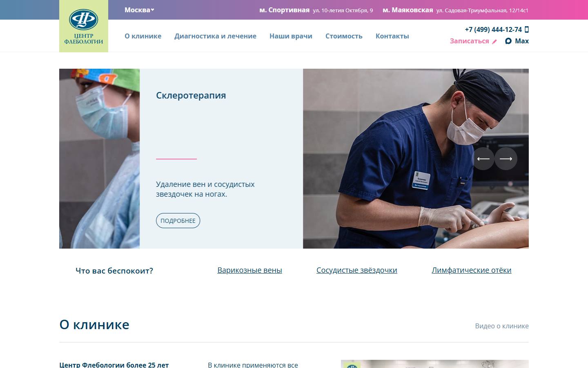Click the doctor performing sclerotherapy photo
588x368 pixels.
tap(416, 159)
